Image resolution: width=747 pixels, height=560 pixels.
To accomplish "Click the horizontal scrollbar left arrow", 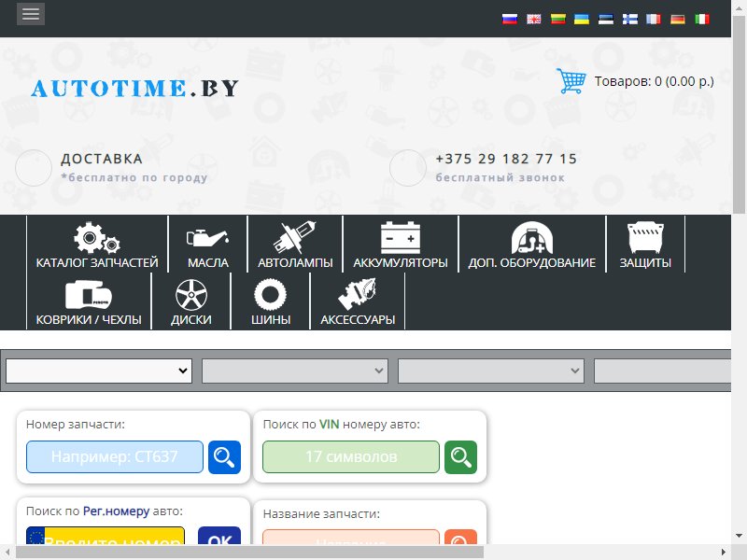I will pos(7,553).
